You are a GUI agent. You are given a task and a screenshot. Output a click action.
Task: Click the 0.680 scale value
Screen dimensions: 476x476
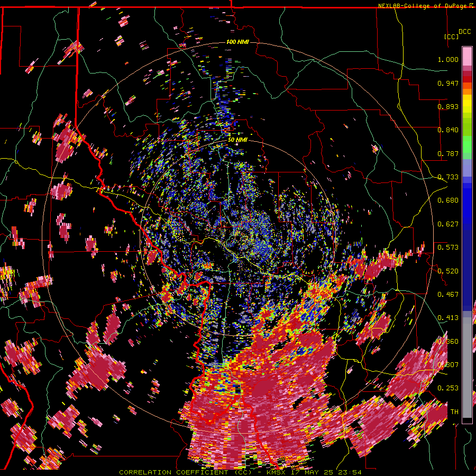pos(448,200)
